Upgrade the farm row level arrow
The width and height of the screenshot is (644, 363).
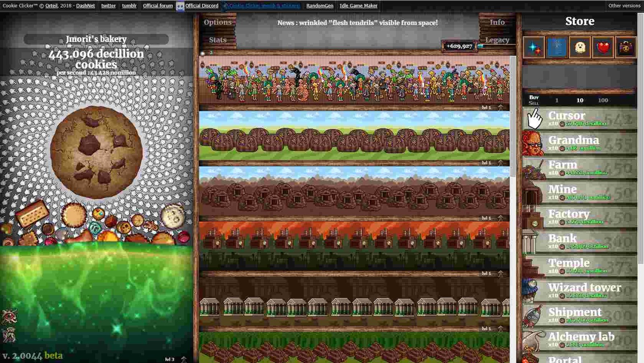[x=500, y=163]
